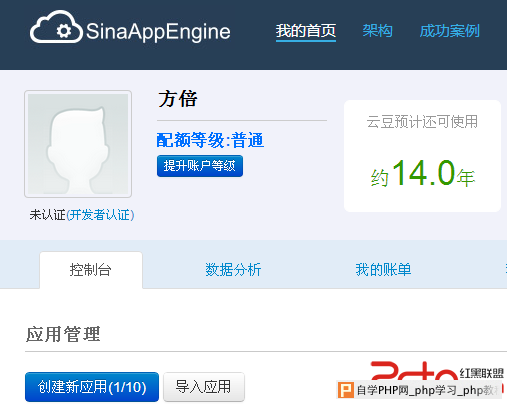507x404 pixels.
Task: Click the SinaAppEngine cloud logo
Action: pyautogui.click(x=56, y=27)
